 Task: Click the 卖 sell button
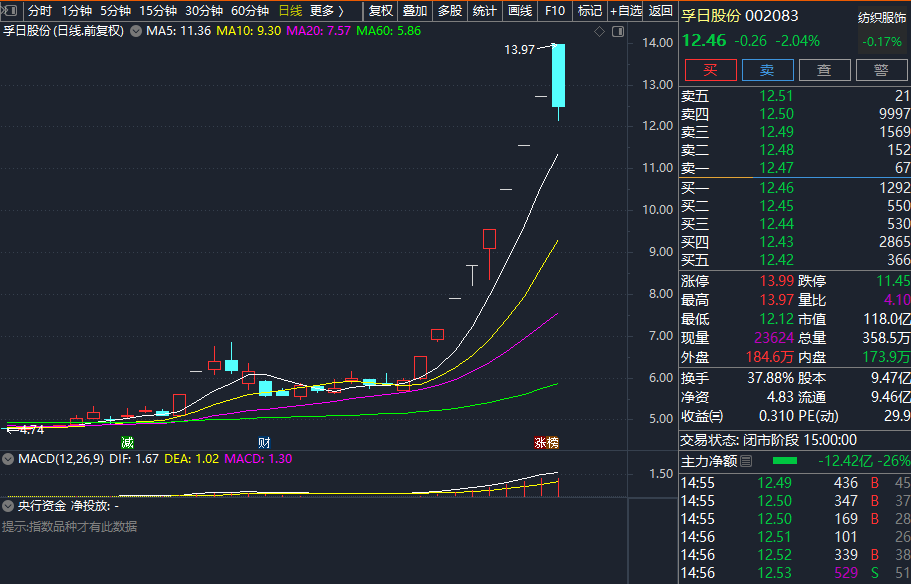click(x=767, y=69)
